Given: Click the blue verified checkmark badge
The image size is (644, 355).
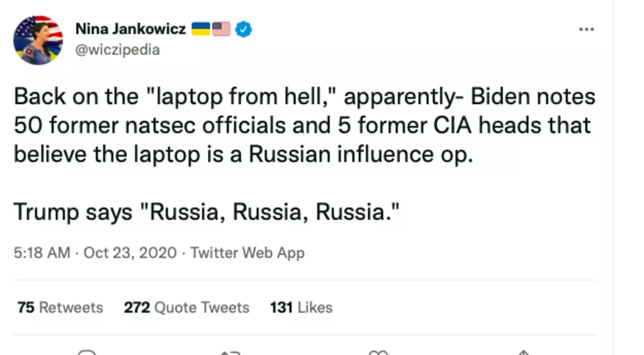Looking at the screenshot, I should point(244,29).
